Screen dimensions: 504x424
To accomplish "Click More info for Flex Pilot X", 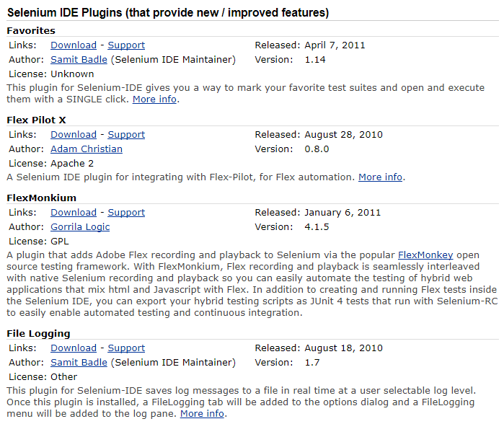I will click(x=380, y=177).
